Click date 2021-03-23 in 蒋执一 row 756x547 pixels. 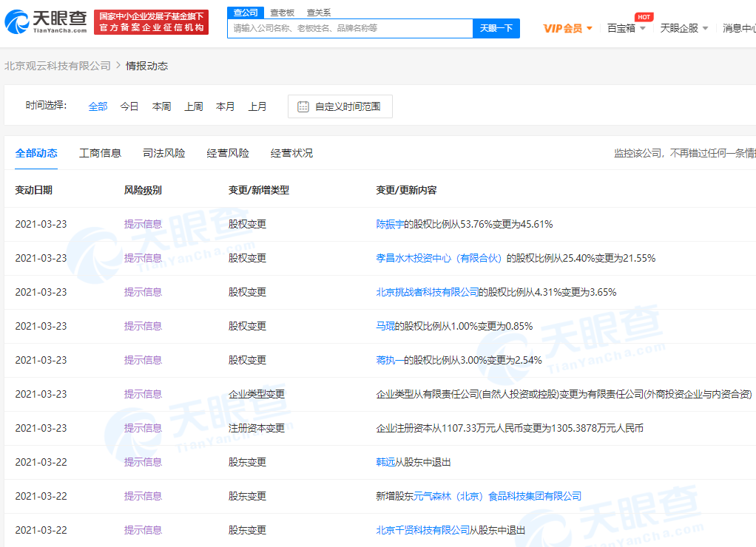(x=41, y=360)
